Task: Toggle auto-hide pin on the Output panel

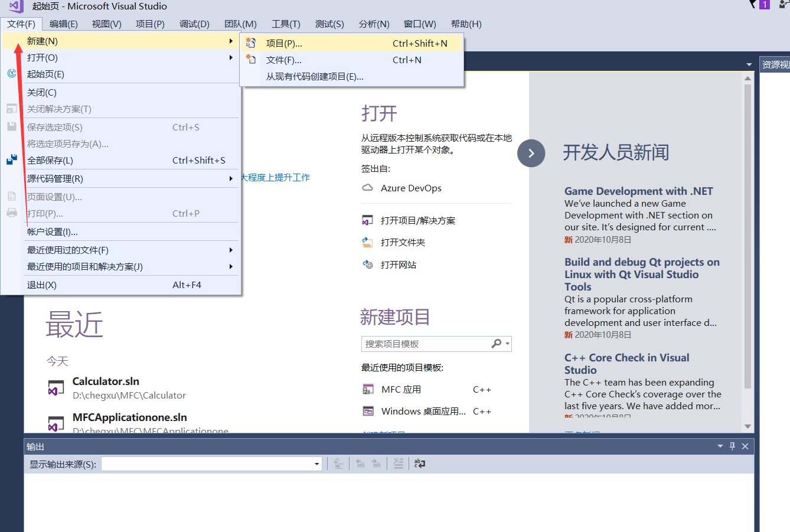Action: [732, 446]
